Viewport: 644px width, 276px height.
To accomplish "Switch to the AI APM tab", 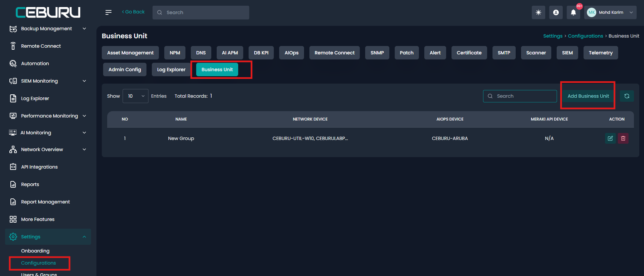I will [x=230, y=53].
